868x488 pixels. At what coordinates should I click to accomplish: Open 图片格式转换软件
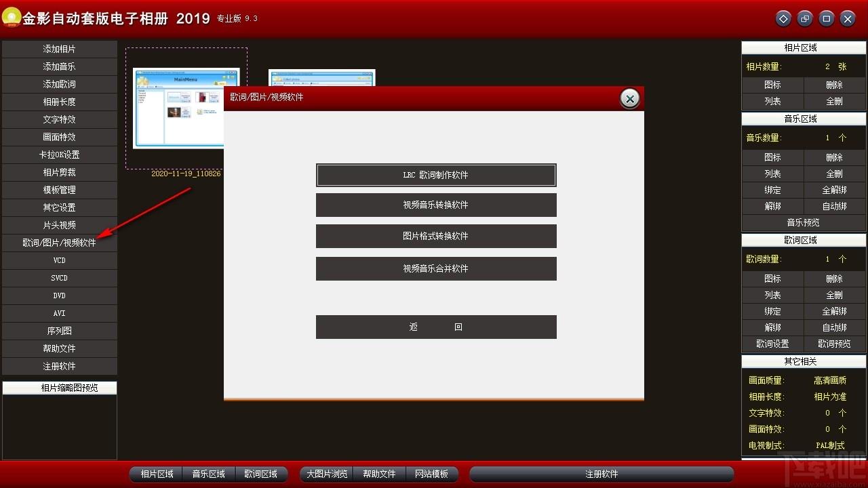coord(436,236)
